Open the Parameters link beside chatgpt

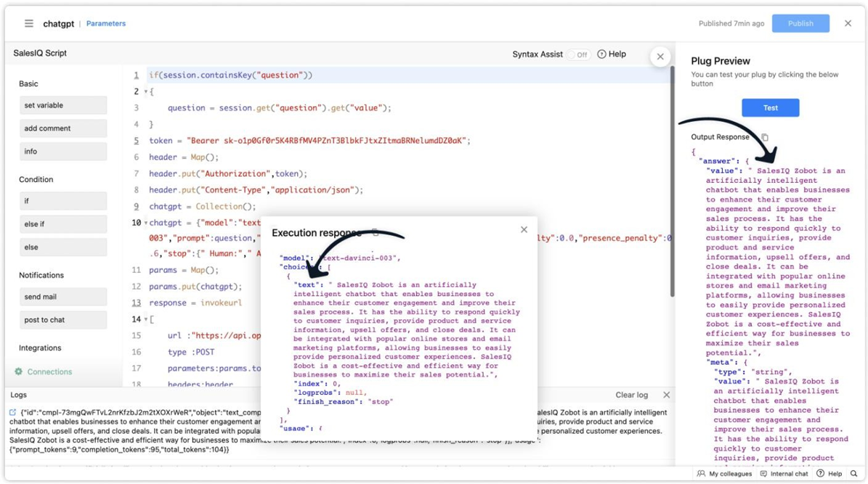tap(106, 23)
